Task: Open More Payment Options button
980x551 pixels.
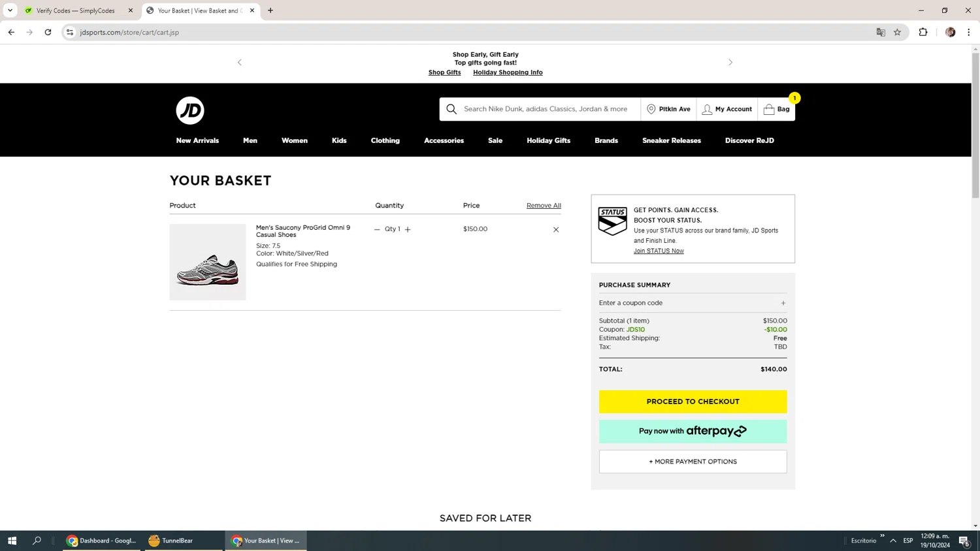Action: [x=693, y=462]
